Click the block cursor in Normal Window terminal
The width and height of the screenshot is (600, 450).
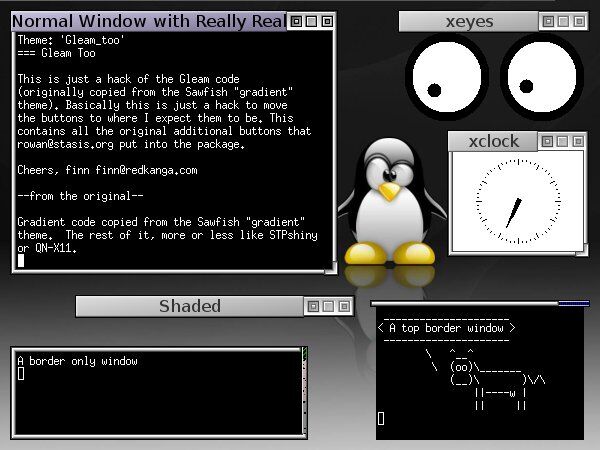(21, 261)
